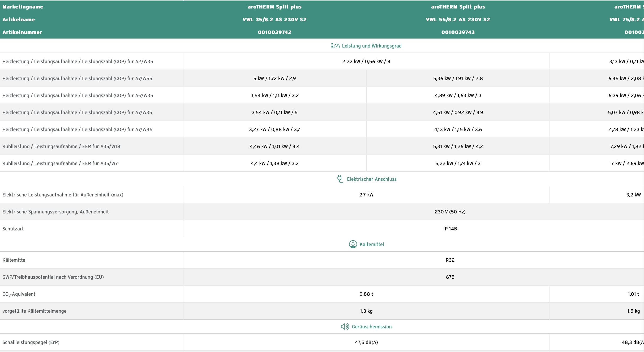Click value 4,4 kW / 1,38 kW / 3,2

click(x=274, y=164)
